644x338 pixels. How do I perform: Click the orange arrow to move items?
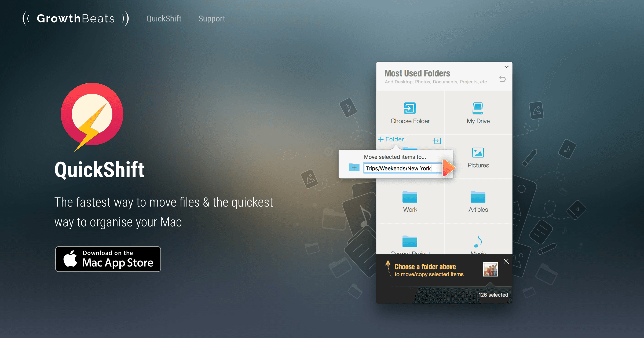[449, 168]
